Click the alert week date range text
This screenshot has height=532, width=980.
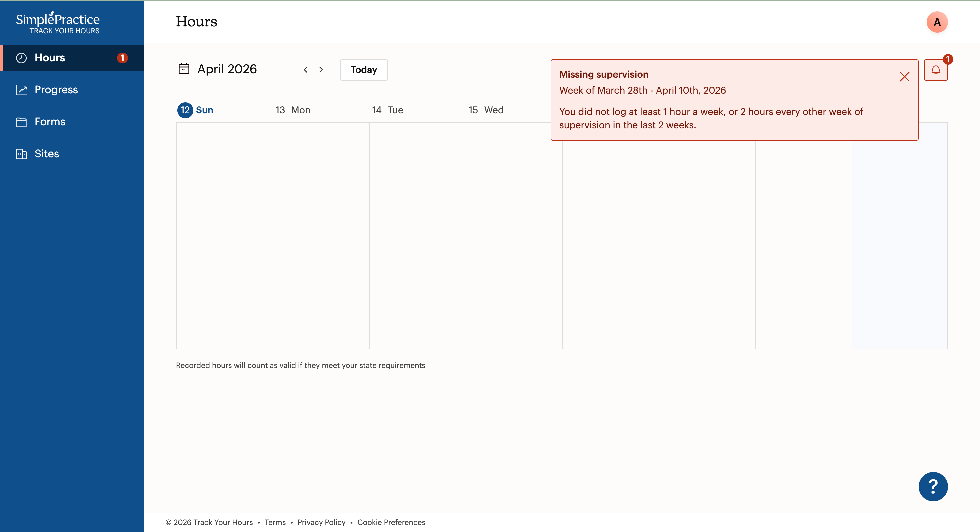(x=643, y=90)
